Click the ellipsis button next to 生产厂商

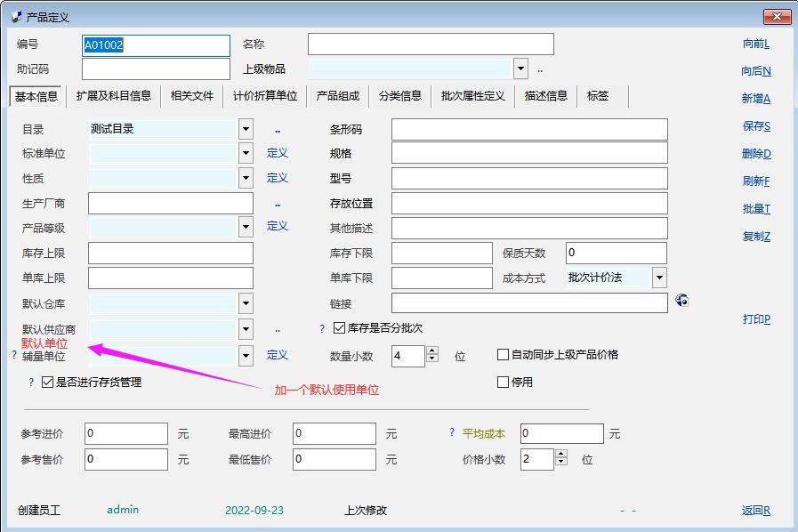coord(278,205)
